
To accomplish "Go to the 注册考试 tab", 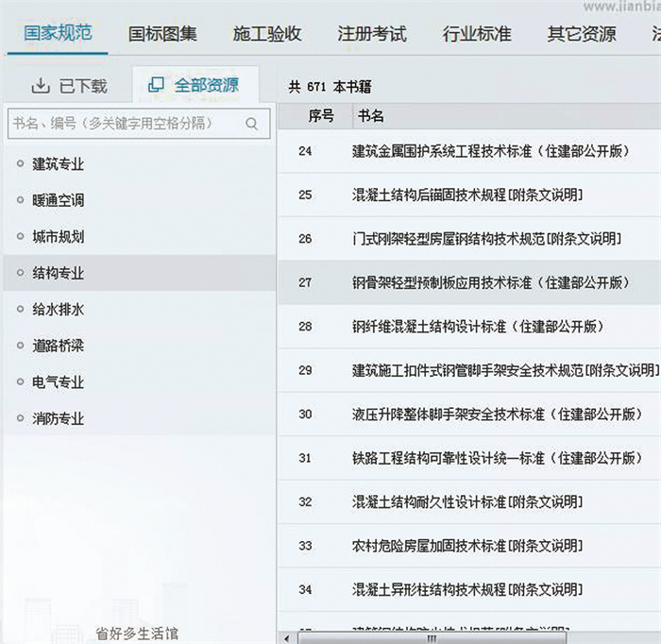I will (372, 34).
